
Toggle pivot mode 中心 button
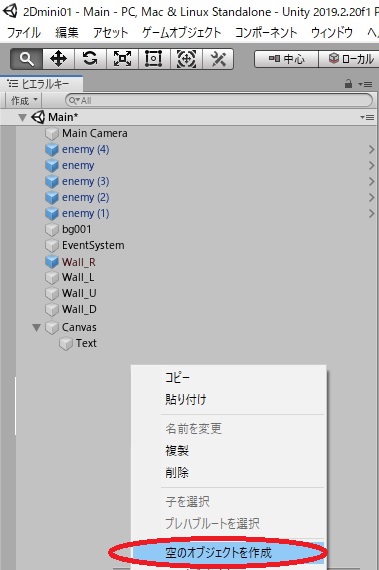[286, 59]
